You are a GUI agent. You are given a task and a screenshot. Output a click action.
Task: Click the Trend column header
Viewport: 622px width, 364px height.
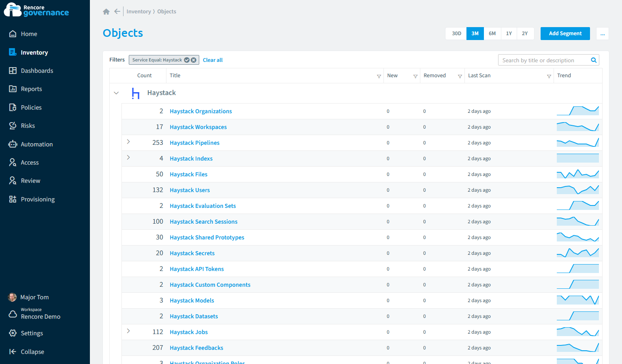tap(564, 76)
